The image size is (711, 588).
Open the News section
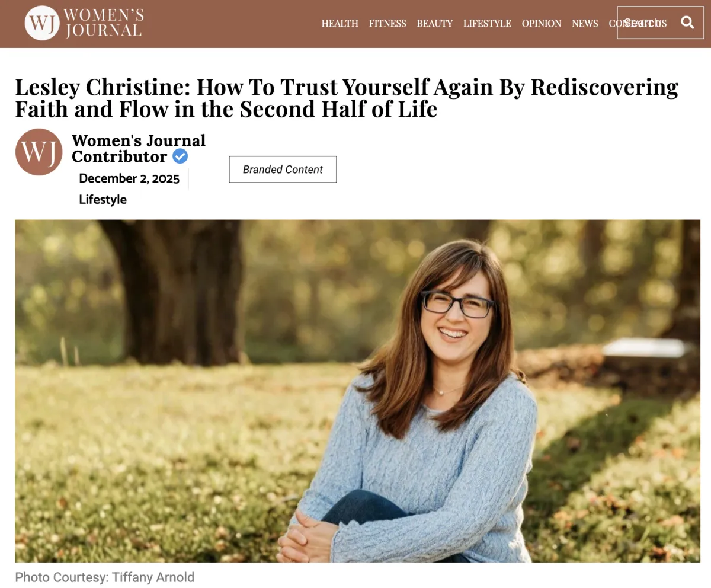click(585, 23)
